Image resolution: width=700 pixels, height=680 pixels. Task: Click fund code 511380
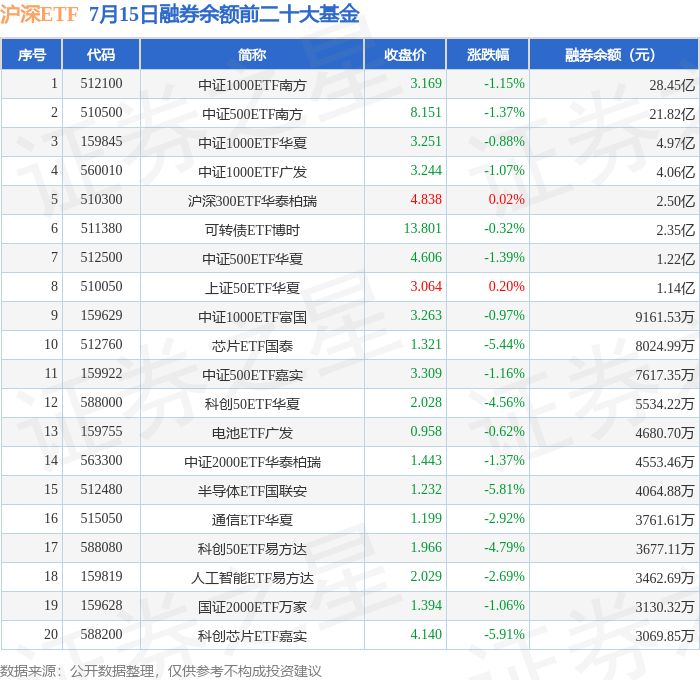101,229
